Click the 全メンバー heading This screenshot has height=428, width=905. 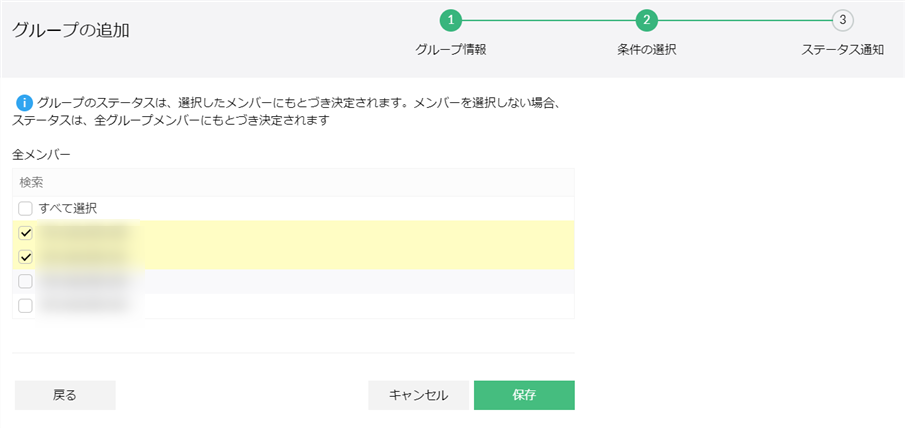click(42, 155)
